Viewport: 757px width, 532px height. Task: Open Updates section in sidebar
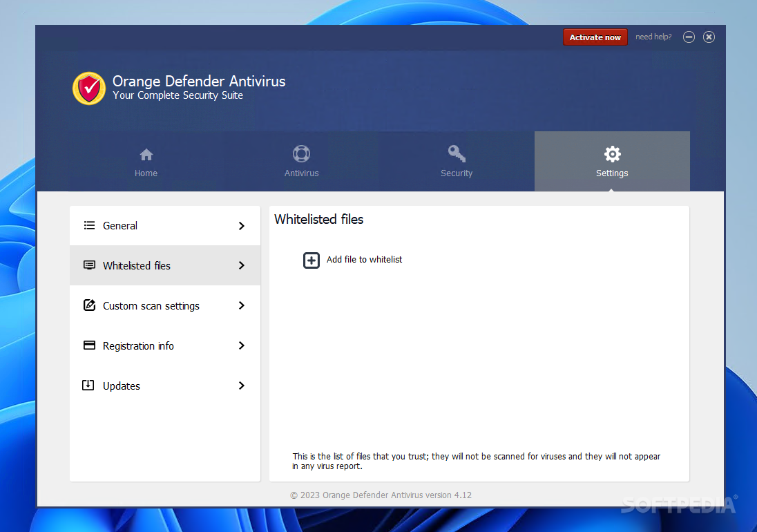pyautogui.click(x=165, y=386)
